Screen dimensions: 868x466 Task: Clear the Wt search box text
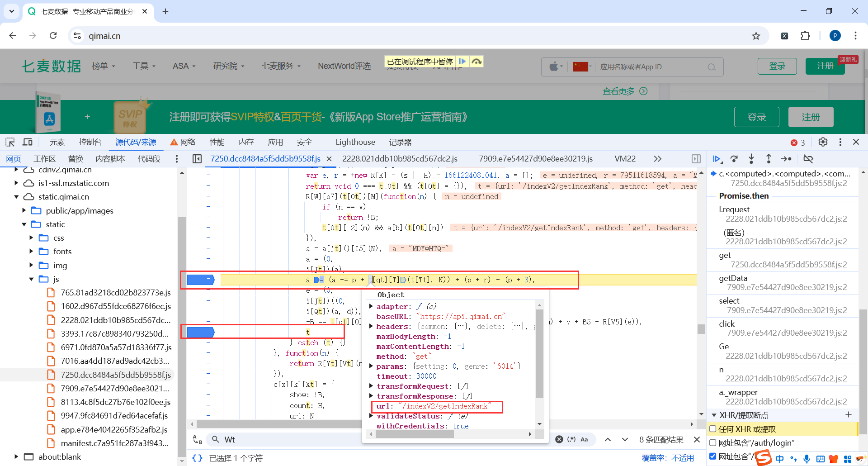(x=559, y=439)
